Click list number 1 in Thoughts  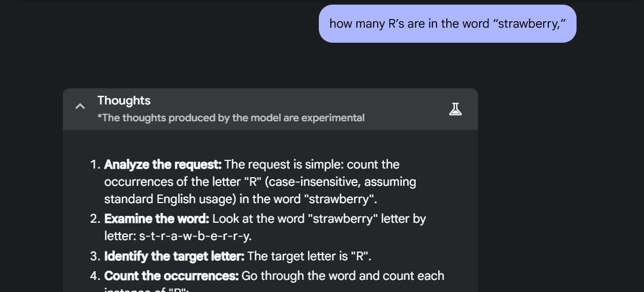pyautogui.click(x=95, y=164)
